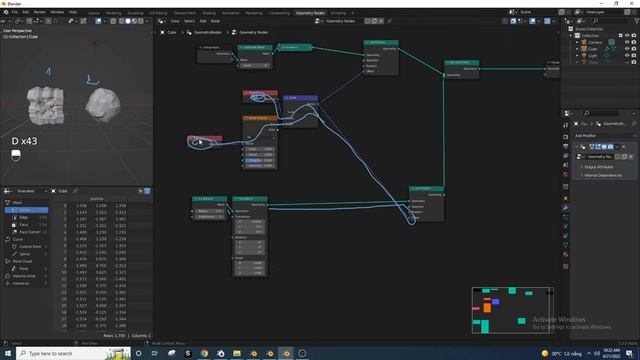This screenshot has width=640, height=360.
Task: Switch to the Layout workspace tab
Action: [x=93, y=13]
